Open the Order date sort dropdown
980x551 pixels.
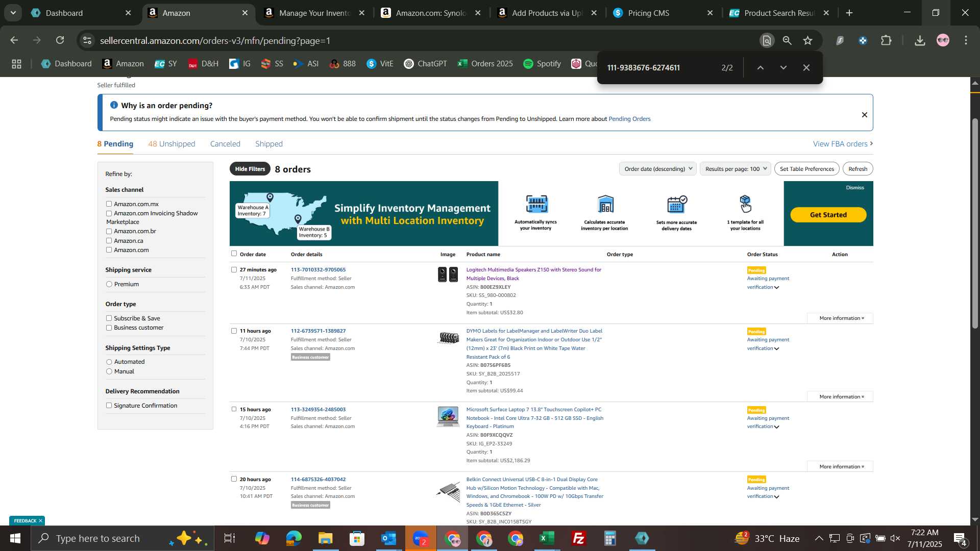pos(657,169)
